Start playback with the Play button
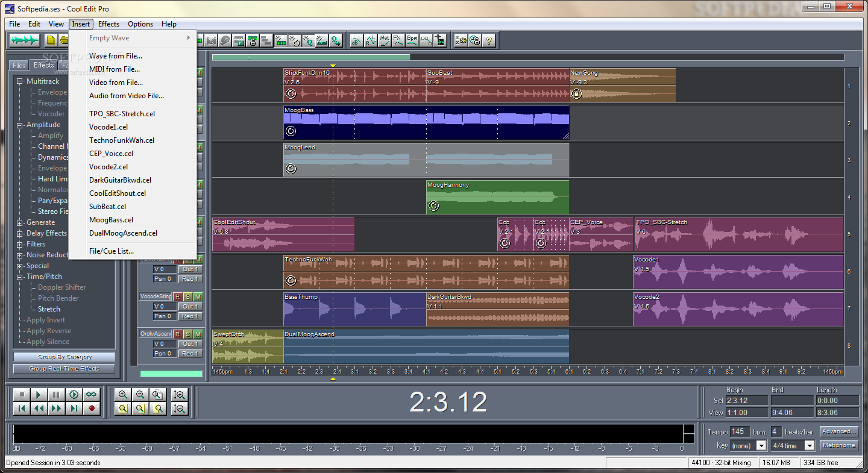Image resolution: width=868 pixels, height=473 pixels. point(39,395)
